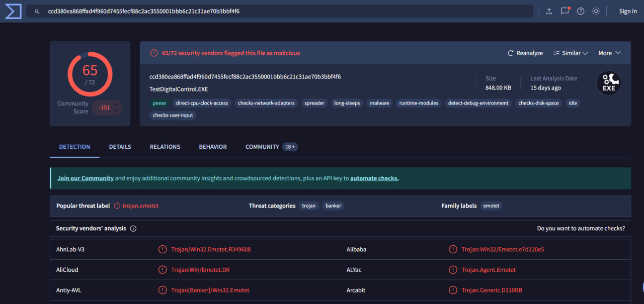Expand the Similar dropdown
Screen dimensions: 644x304
click(571, 53)
